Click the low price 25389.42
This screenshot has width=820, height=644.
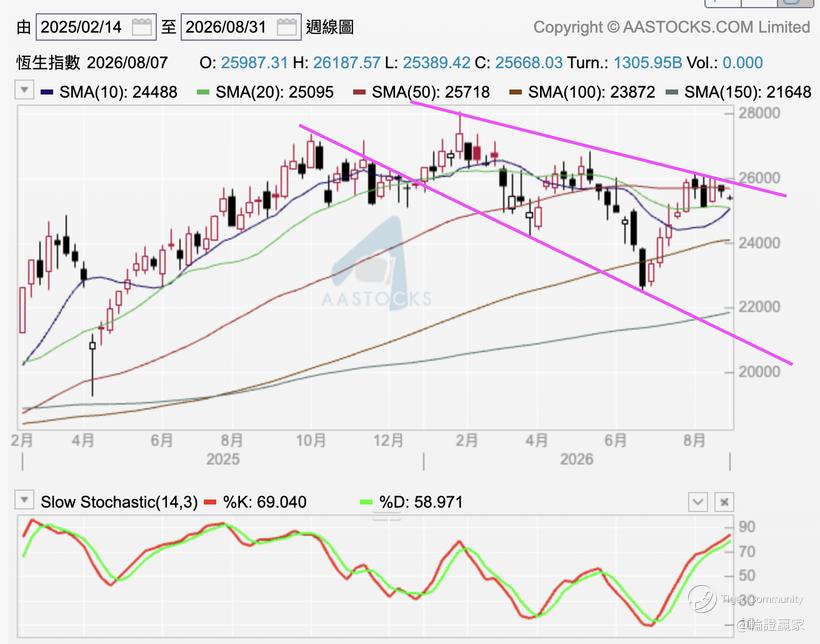436,63
